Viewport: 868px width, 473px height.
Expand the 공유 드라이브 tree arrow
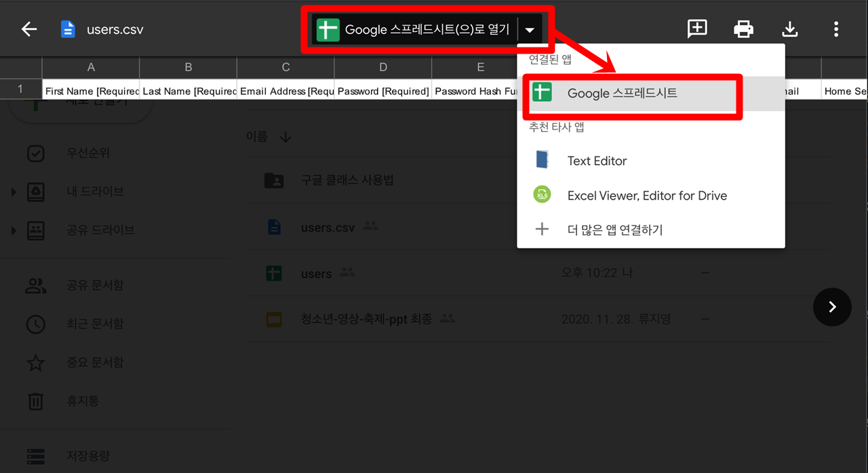pos(14,231)
